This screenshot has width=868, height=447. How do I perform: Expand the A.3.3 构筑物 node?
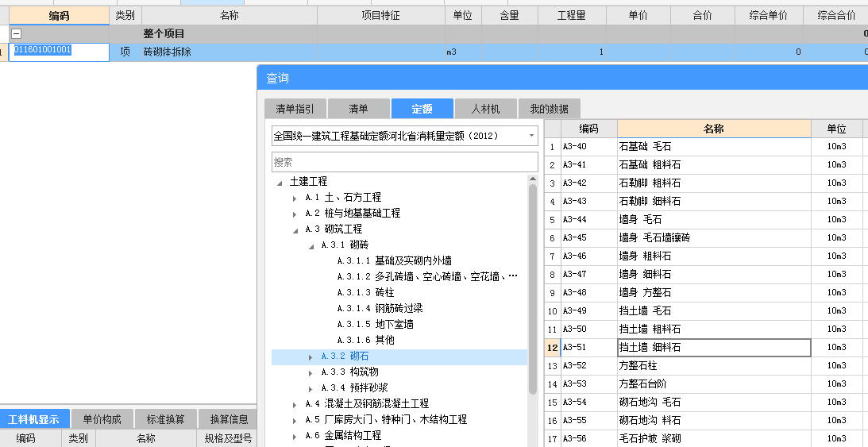pyautogui.click(x=311, y=373)
